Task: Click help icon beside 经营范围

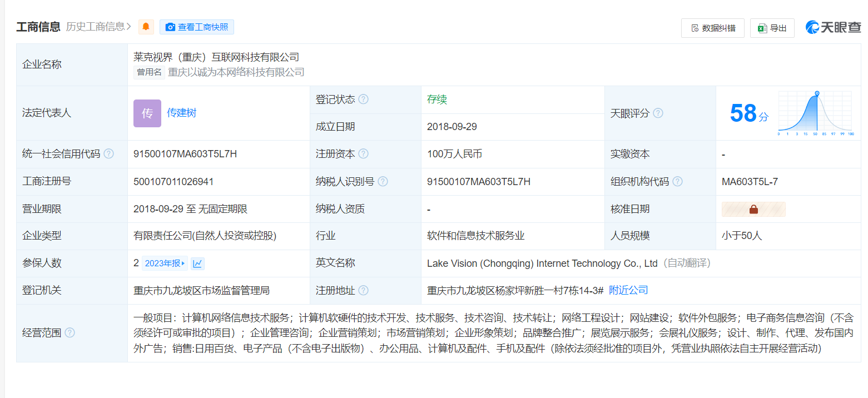Action: pyautogui.click(x=70, y=333)
